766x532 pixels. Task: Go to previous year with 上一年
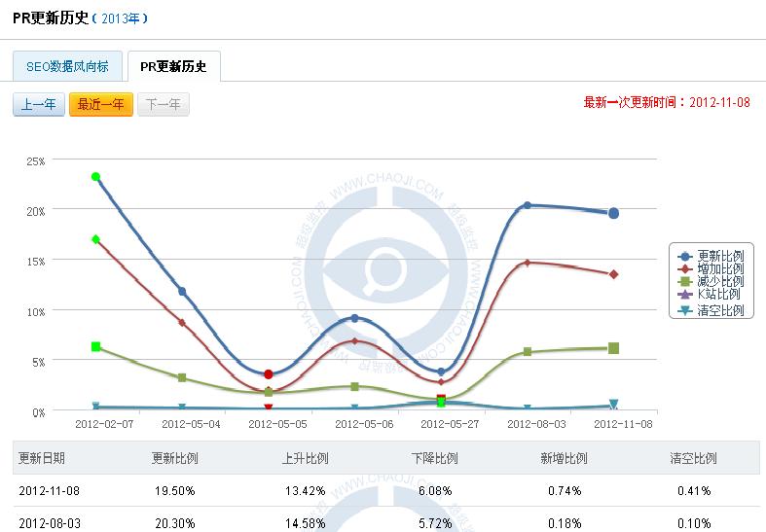point(39,105)
